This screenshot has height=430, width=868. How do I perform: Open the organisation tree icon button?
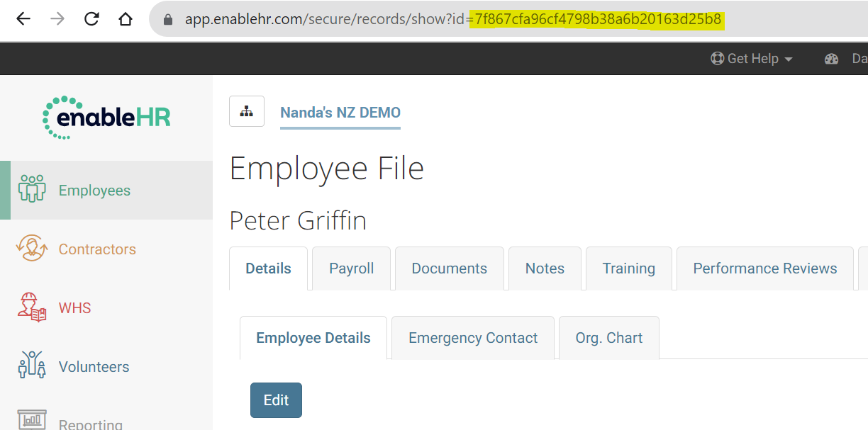pyautogui.click(x=247, y=111)
